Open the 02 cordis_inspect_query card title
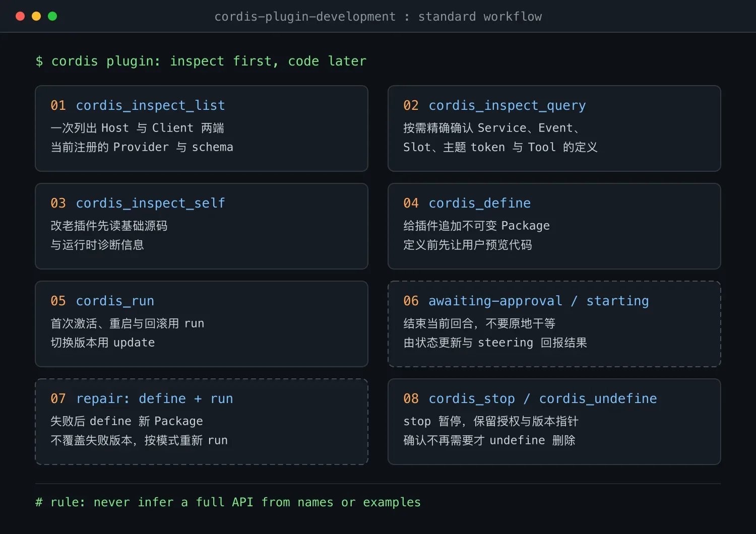The width and height of the screenshot is (756, 534). [494, 105]
